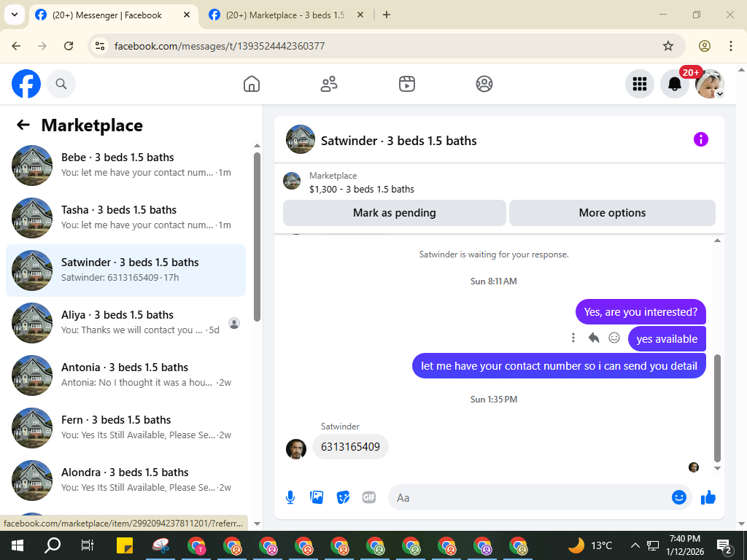Viewport: 747px width, 560px height.
Task: Open the 13°C weather widget on the taskbar
Action: coord(590,545)
